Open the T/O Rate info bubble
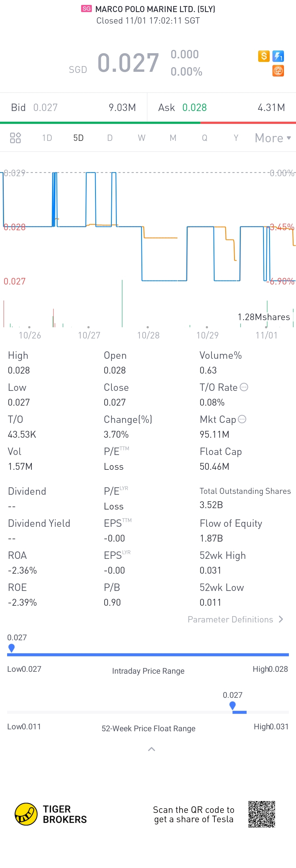 [244, 387]
